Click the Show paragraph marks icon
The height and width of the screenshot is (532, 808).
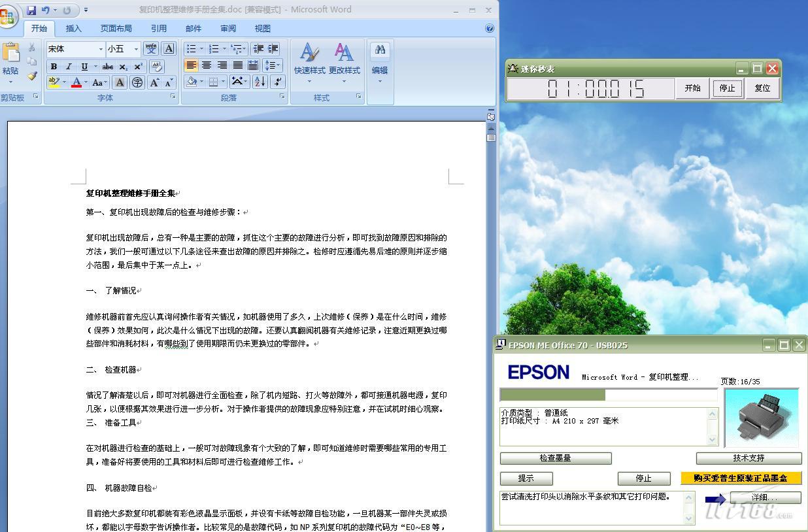pyautogui.click(x=278, y=82)
